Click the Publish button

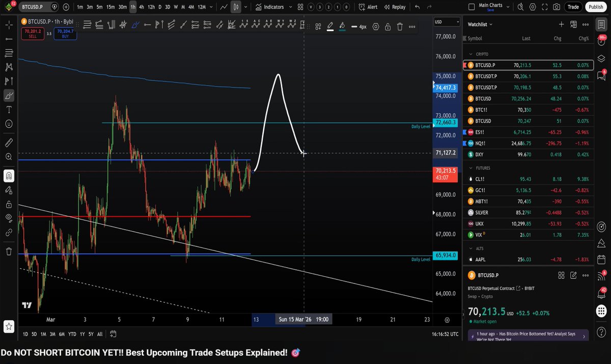pyautogui.click(x=596, y=7)
